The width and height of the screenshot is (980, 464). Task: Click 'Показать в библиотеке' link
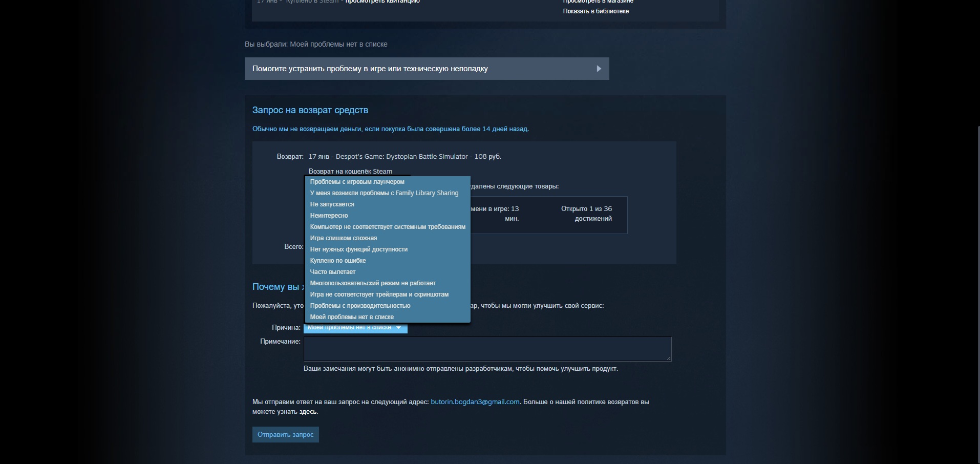pyautogui.click(x=595, y=11)
